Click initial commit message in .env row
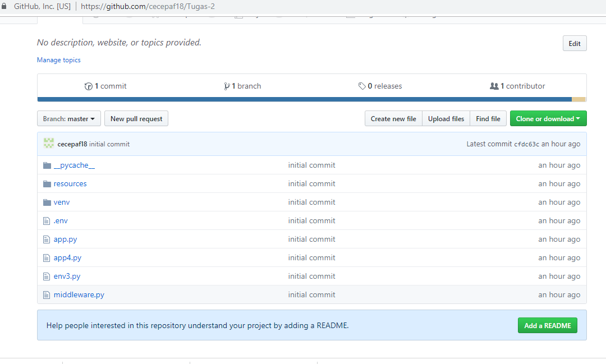 [x=311, y=221]
